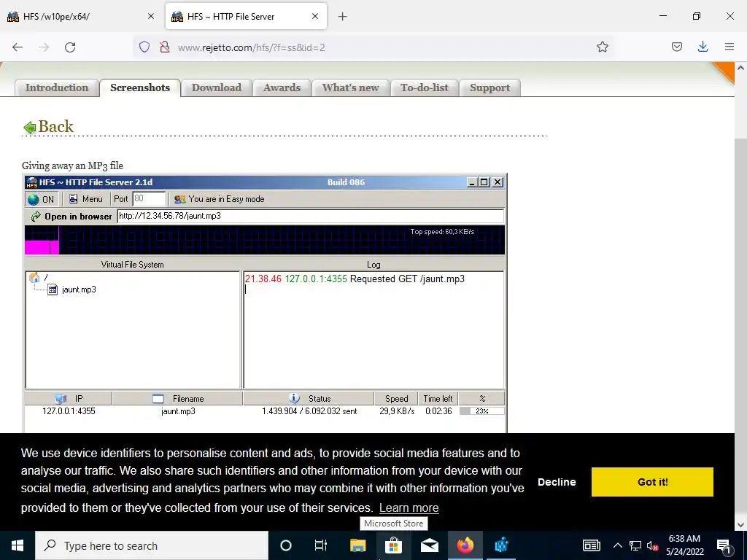Open the notification center icon
Viewport: 747px width, 560px height.
[724, 546]
